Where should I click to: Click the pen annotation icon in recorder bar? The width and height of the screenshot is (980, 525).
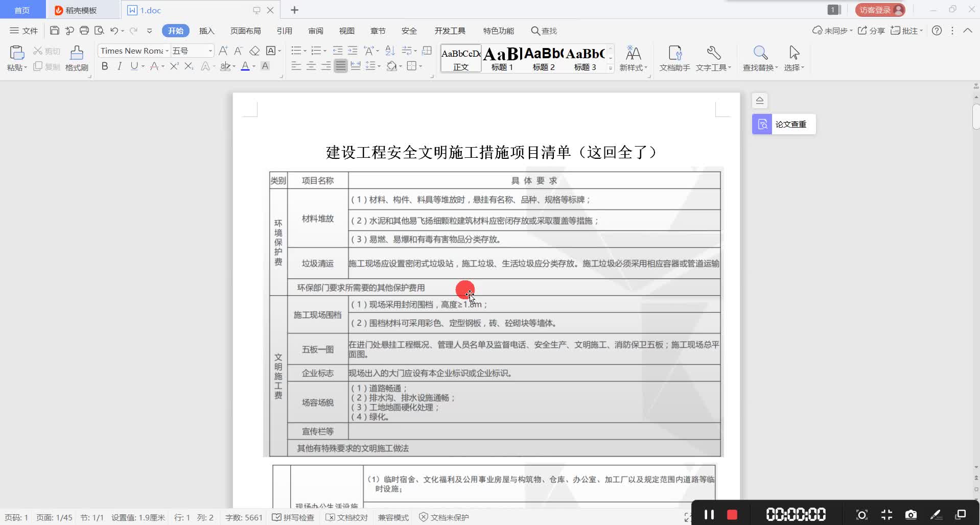pyautogui.click(x=936, y=514)
